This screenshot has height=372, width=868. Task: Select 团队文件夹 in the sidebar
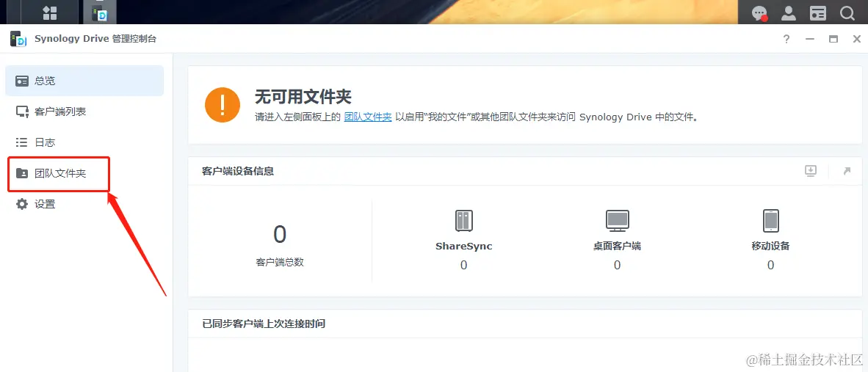coord(84,174)
